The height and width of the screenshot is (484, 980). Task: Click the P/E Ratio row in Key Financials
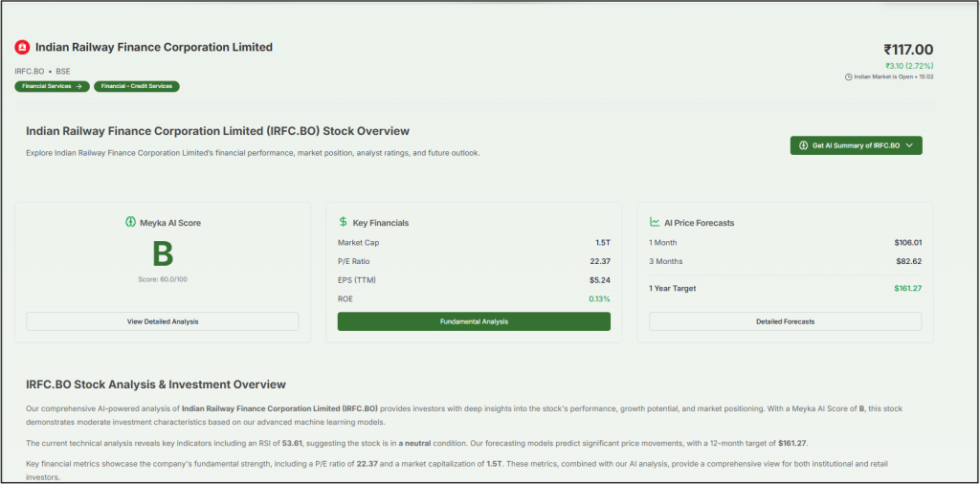tap(474, 261)
